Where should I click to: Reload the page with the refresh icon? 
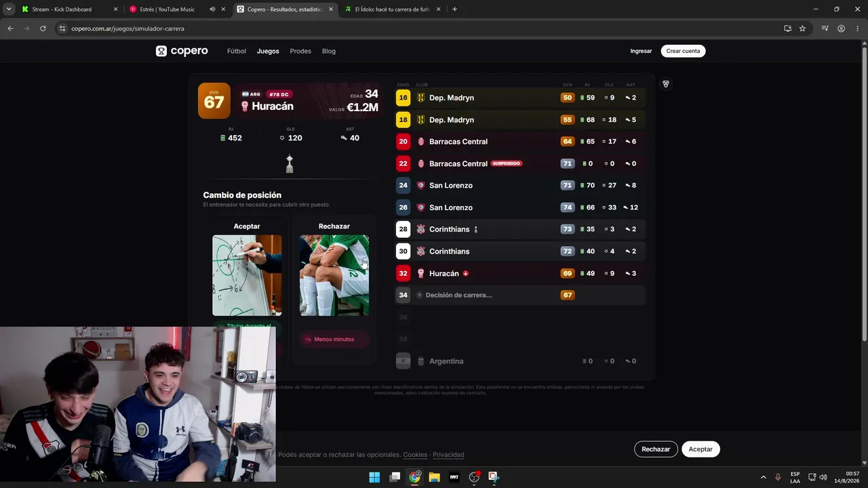43,28
